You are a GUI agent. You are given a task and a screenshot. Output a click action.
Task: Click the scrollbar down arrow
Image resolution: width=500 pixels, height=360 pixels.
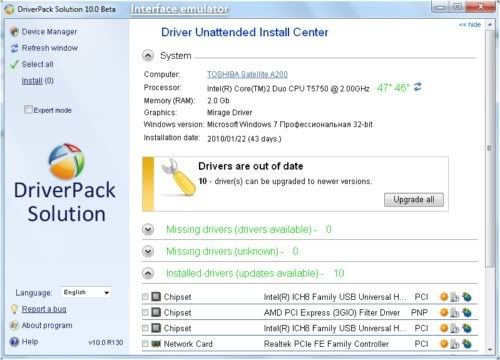click(490, 349)
